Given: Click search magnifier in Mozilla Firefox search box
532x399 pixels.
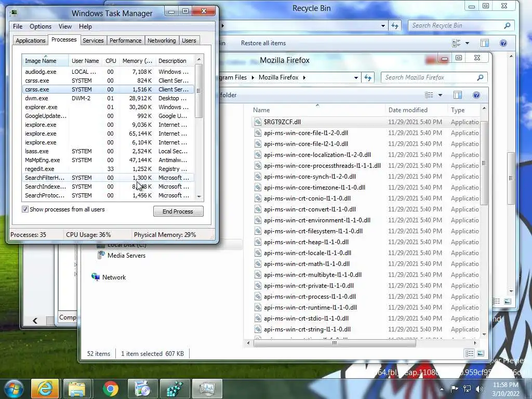Looking at the screenshot, I should click(x=480, y=77).
